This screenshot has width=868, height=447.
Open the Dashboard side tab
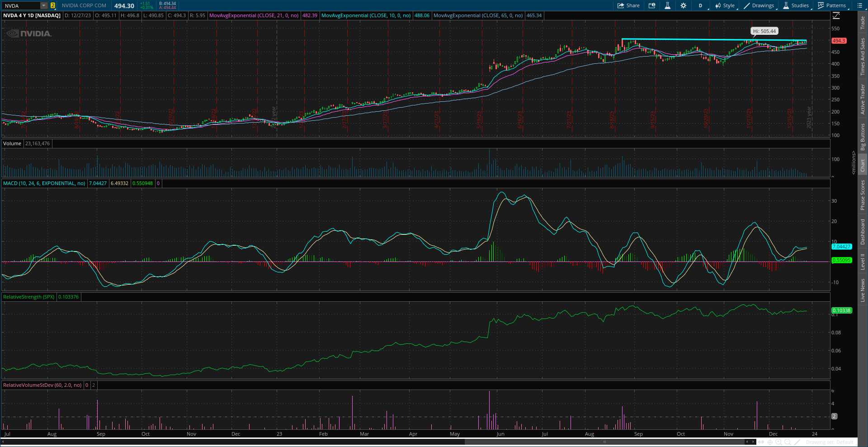pos(863,232)
